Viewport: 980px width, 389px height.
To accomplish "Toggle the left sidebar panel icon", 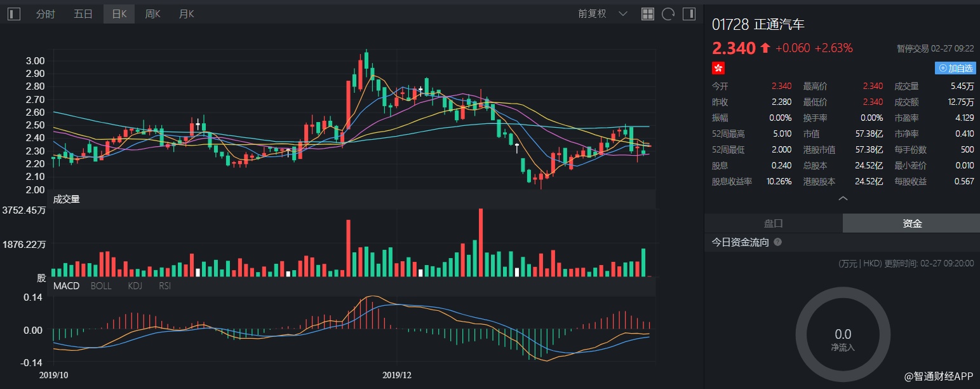I will [14, 14].
